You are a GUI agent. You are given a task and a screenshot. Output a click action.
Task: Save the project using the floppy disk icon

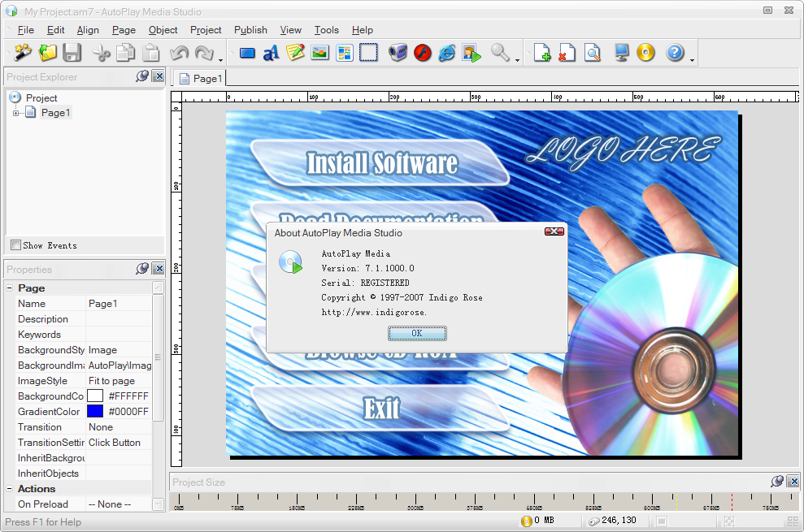click(x=72, y=52)
